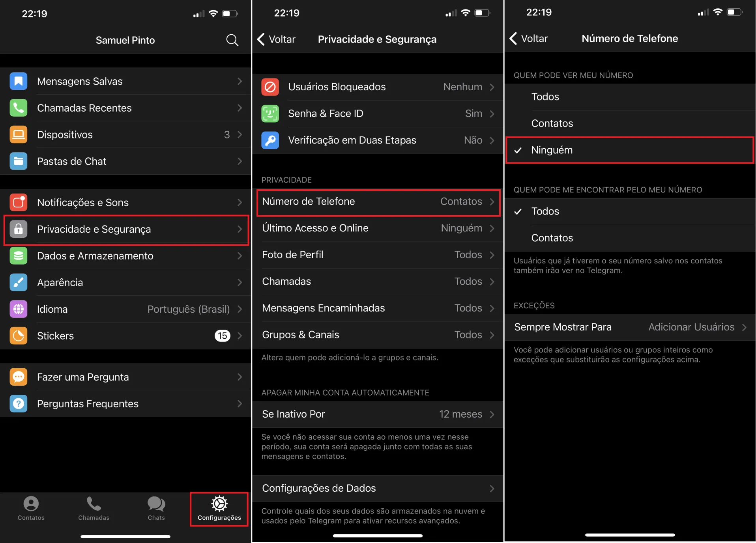Screen dimensions: 756x543
Task: Tap the Fazer uma Pergunta chat icon
Action: coord(19,377)
